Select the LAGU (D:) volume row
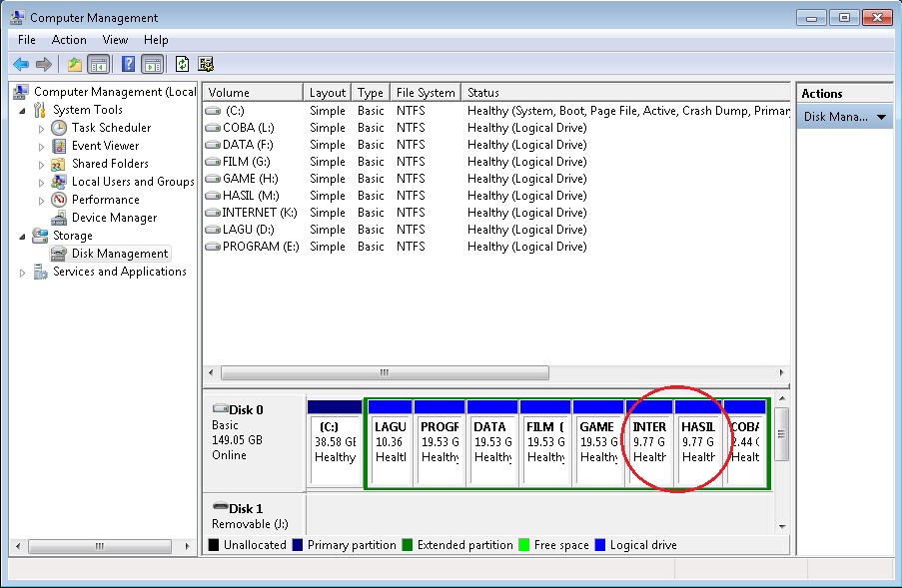 tap(497, 230)
